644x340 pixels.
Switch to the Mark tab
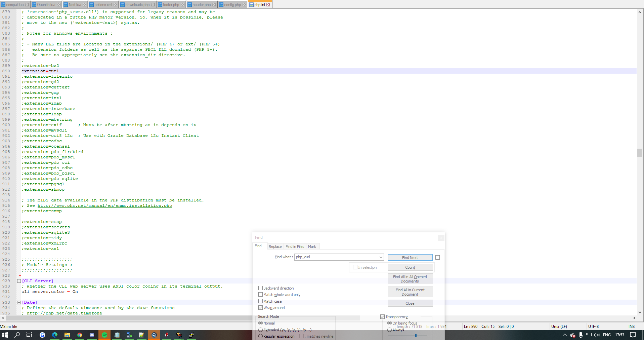312,247
